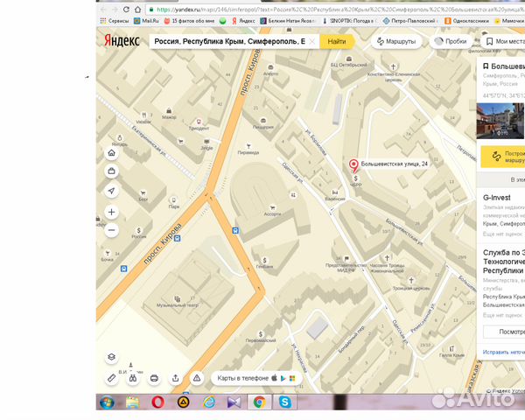Clear the search query with X
This screenshot has width=525, height=420.
tap(312, 41)
